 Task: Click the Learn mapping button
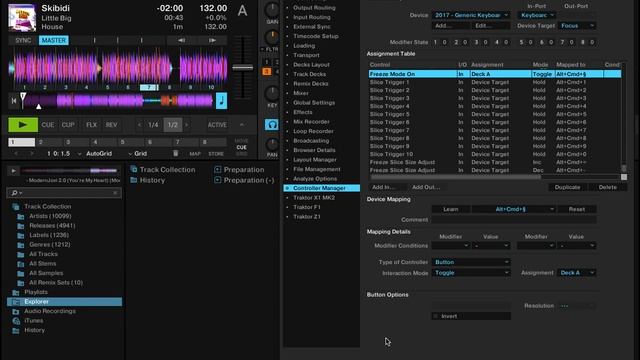451,209
